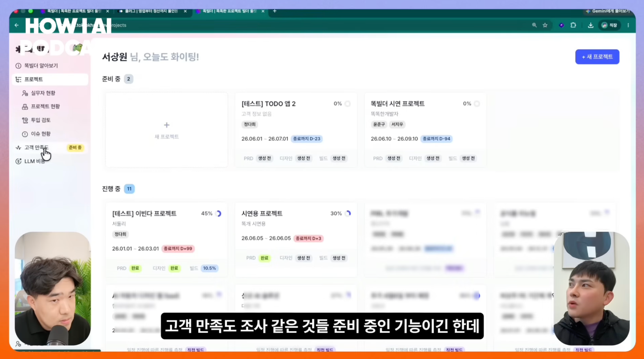644x359 pixels.
Task: Open the browser profile avatar button
Action: (609, 25)
